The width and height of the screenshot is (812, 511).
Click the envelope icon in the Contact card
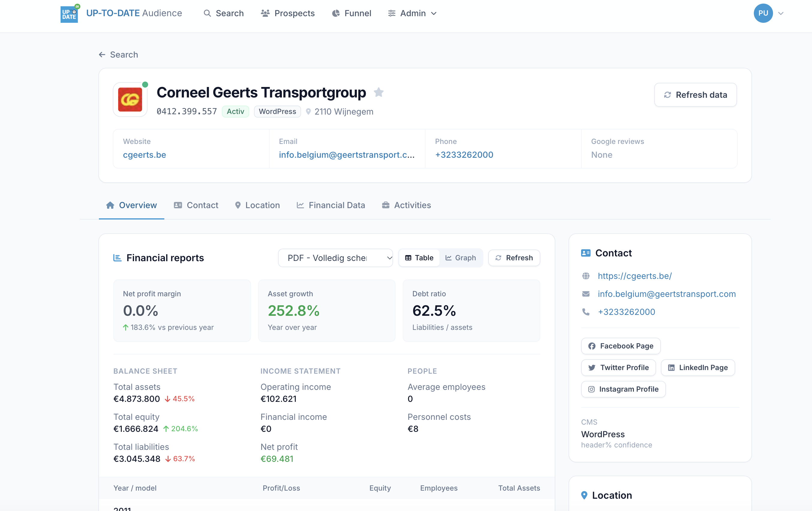point(586,294)
